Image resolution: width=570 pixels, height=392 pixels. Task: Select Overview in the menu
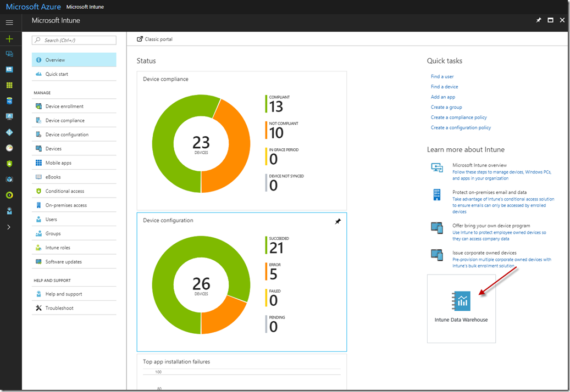pos(74,60)
